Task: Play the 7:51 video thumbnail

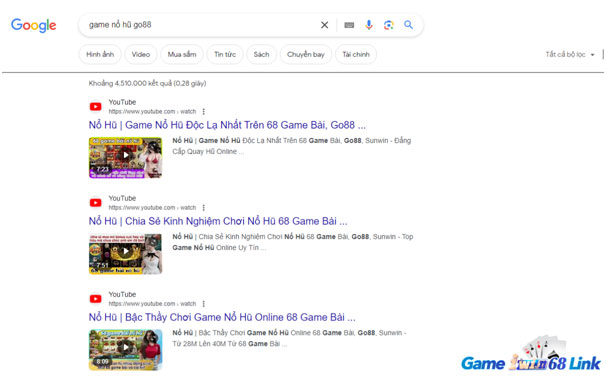Action: pyautogui.click(x=126, y=254)
